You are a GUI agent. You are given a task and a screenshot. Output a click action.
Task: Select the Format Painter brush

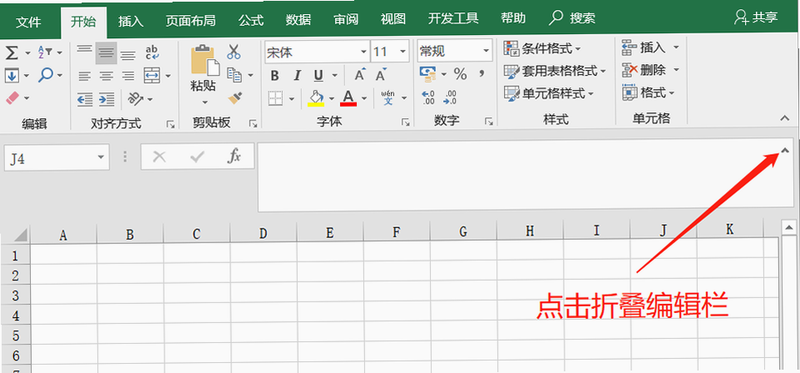(x=235, y=97)
